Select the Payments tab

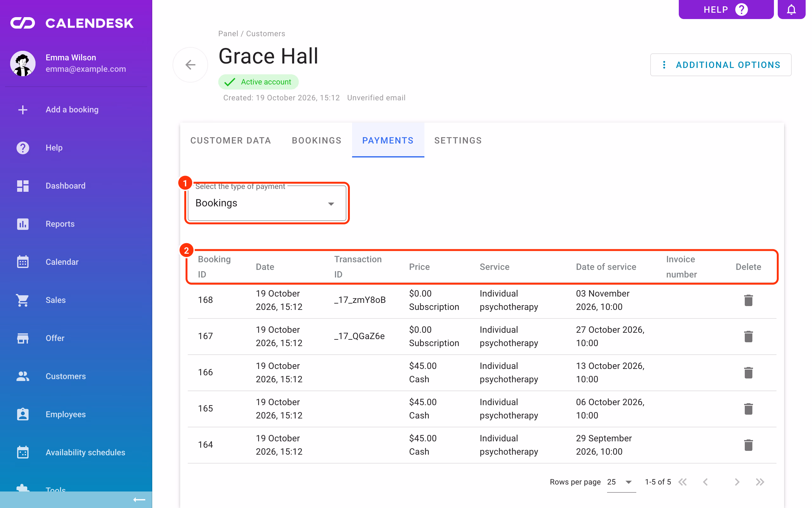(x=388, y=140)
